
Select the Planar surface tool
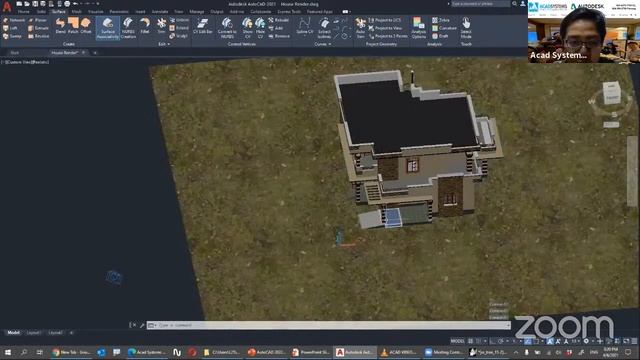(37, 20)
